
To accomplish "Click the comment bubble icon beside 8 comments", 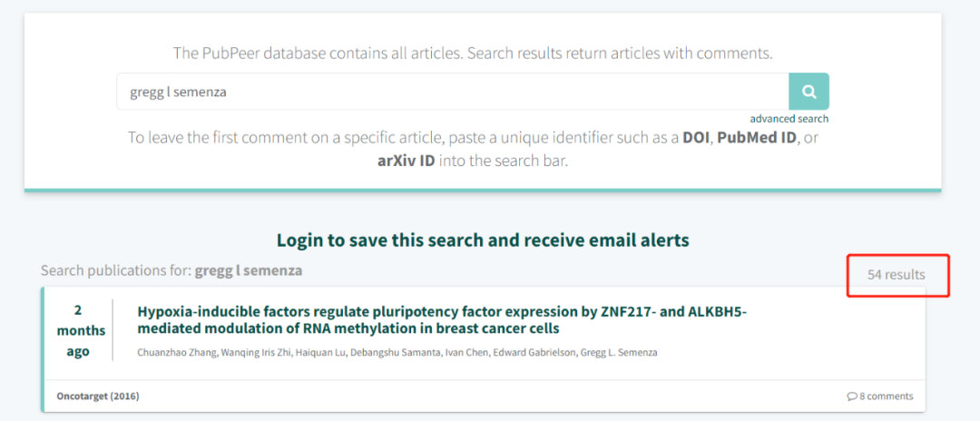I will point(851,397).
